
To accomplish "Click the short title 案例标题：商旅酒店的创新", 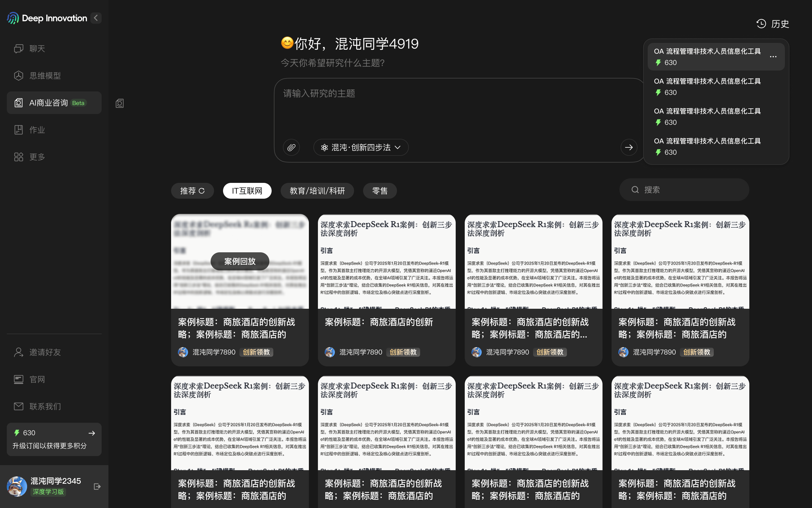I will point(379,322).
